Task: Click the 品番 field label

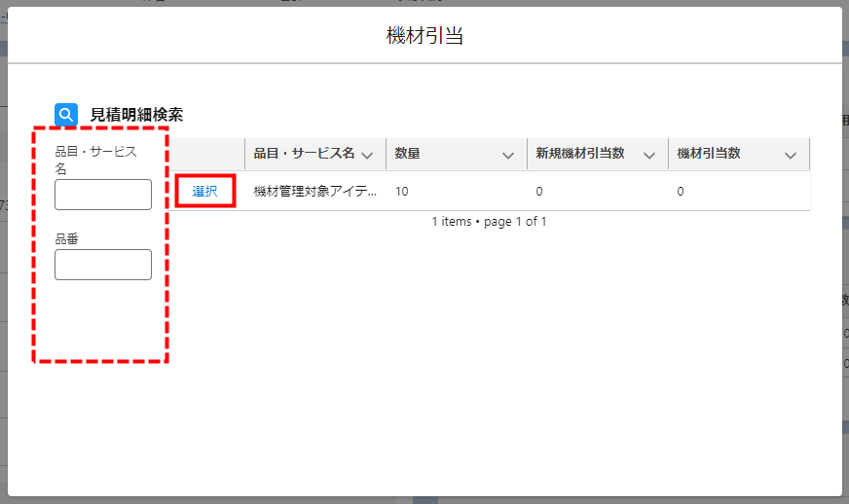Action: 66,238
